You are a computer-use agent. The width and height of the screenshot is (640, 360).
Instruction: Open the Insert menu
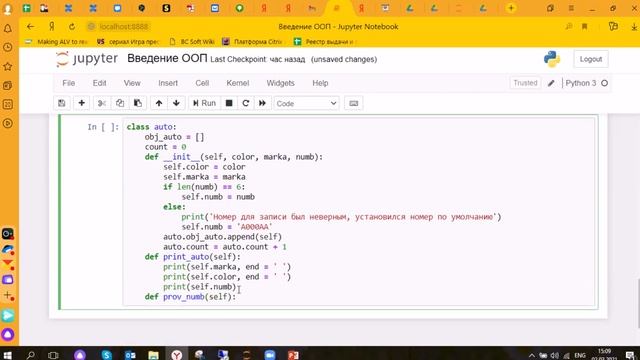168,83
